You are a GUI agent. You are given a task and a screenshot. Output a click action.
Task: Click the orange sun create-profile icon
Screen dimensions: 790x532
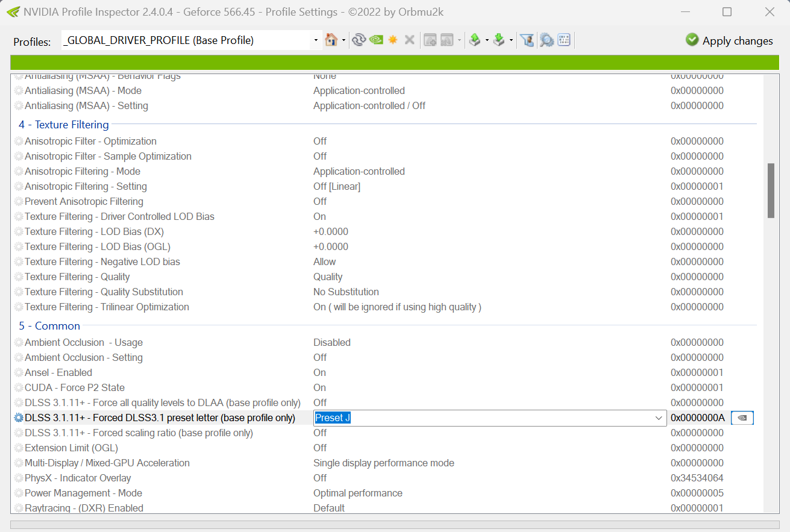[x=393, y=40]
